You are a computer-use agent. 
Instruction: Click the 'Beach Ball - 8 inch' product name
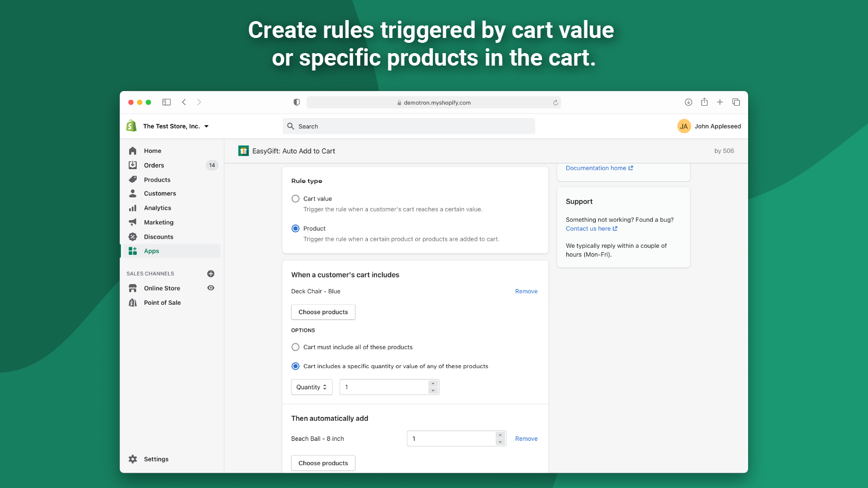[317, 439]
